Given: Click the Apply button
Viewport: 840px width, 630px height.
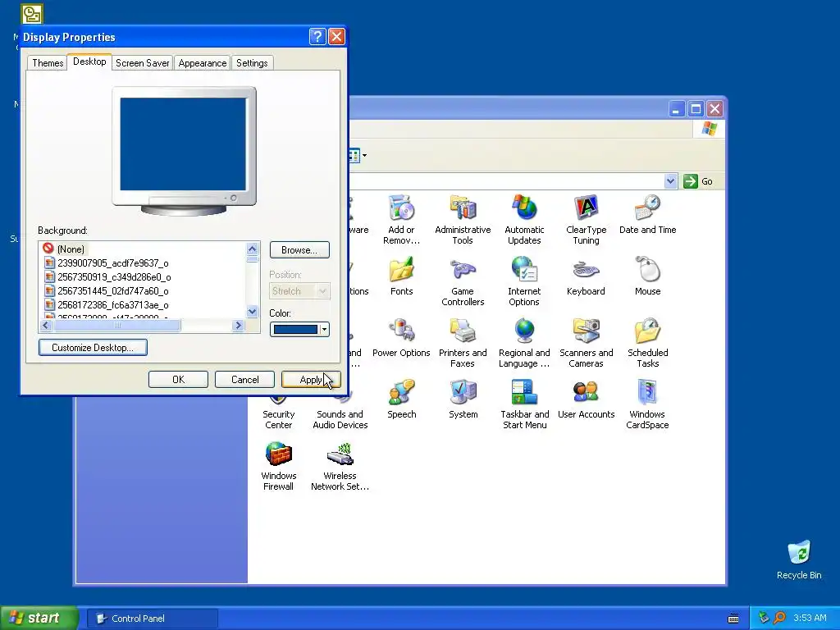Looking at the screenshot, I should click(x=311, y=380).
